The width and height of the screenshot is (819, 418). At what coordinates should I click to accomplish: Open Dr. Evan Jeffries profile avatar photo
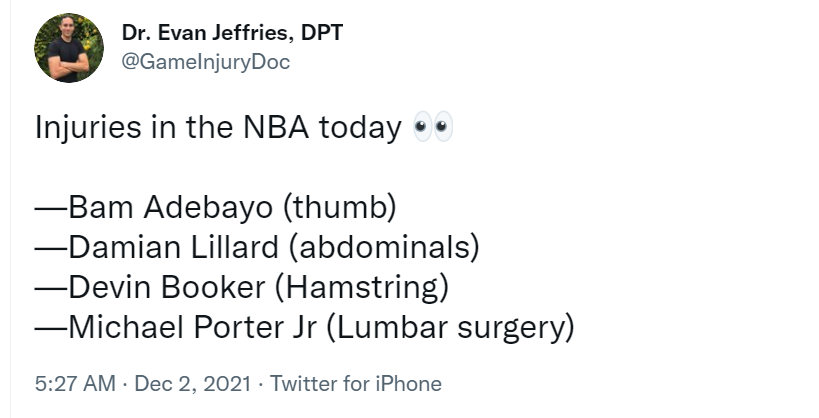click(x=69, y=48)
